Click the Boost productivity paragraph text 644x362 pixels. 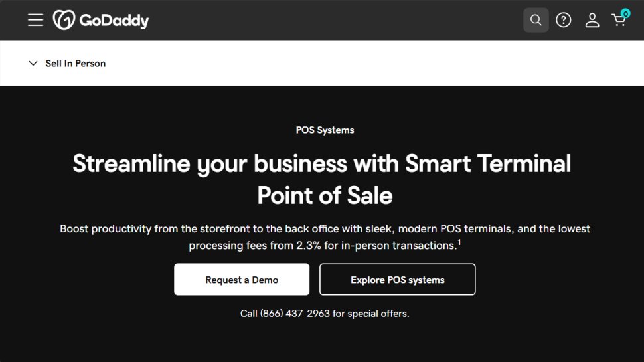pos(325,237)
